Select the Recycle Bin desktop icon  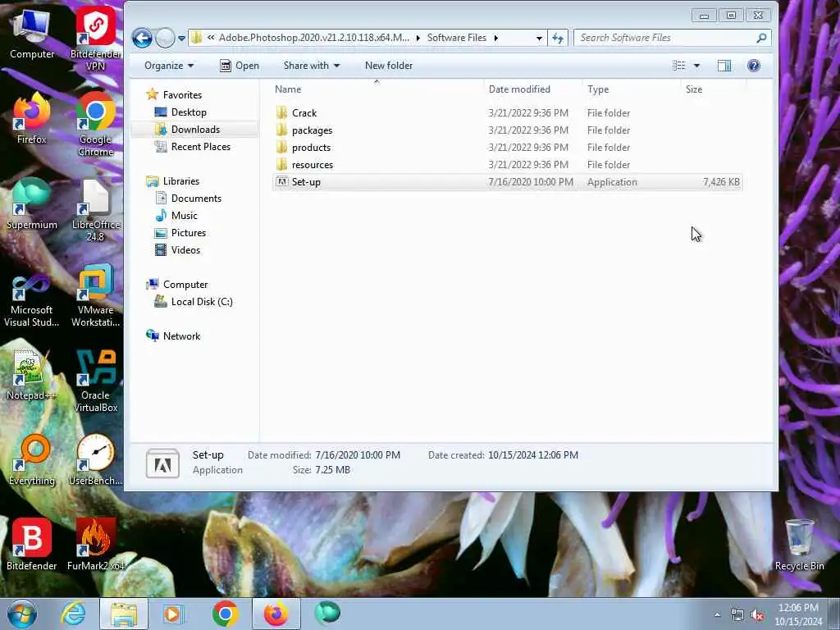[x=799, y=545]
